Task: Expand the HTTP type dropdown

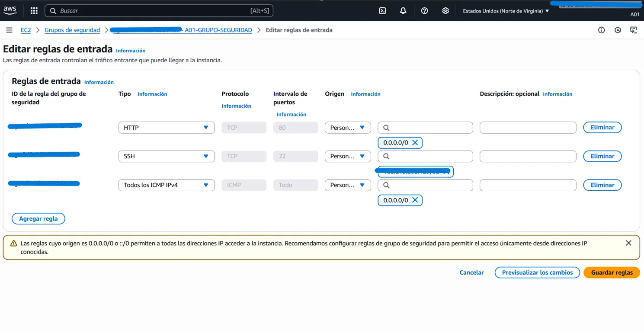Action: point(167,128)
